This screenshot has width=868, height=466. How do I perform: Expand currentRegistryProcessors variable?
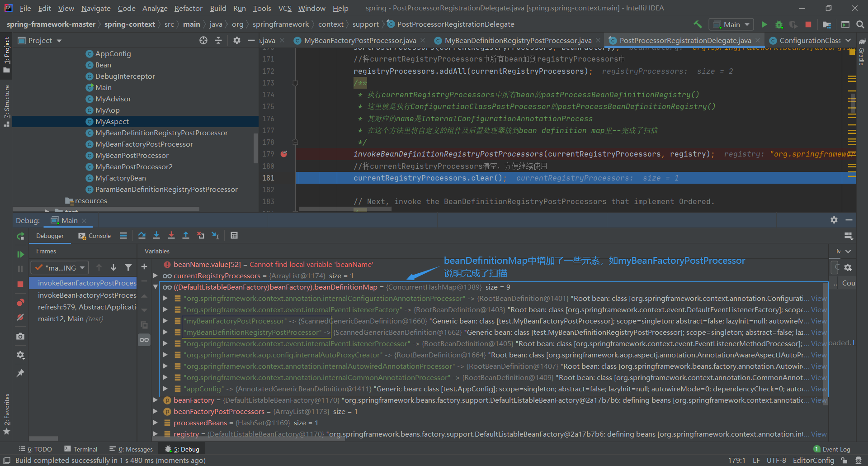click(x=156, y=276)
